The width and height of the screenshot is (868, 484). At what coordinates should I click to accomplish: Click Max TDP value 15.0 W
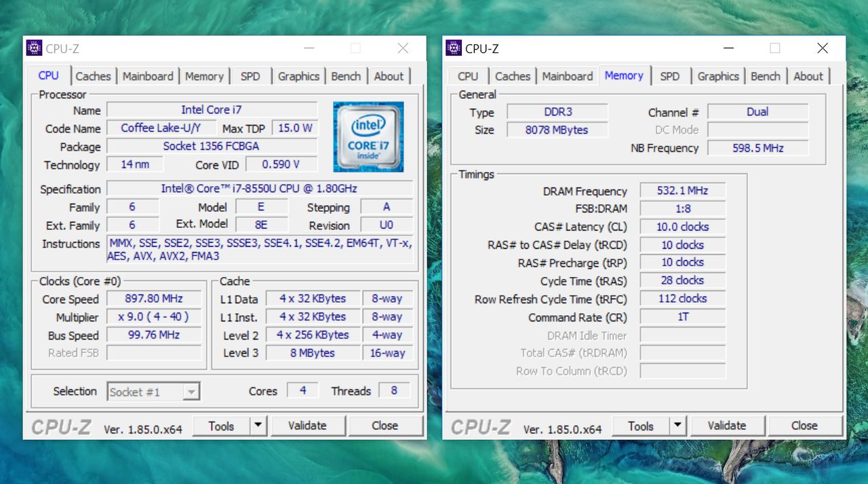coord(295,128)
